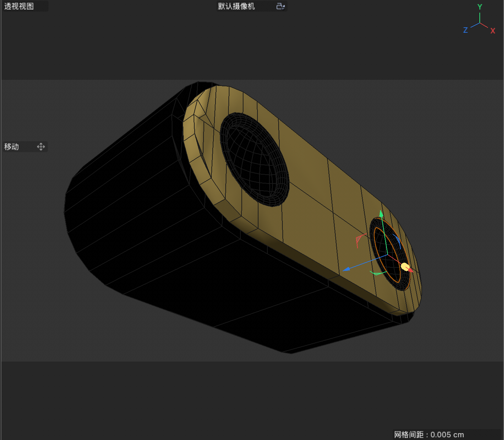Click the 网格间距 grid spacing readout

[429, 435]
